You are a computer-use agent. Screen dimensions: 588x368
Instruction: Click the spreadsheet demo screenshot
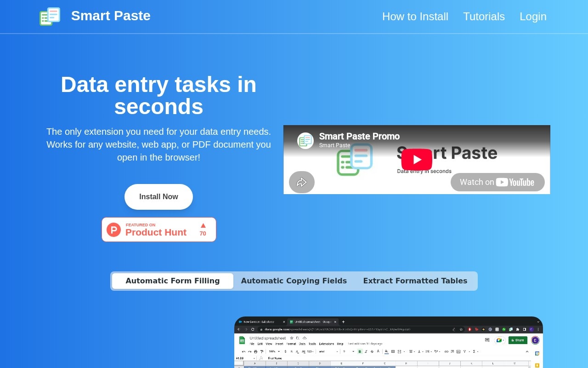[389, 342]
